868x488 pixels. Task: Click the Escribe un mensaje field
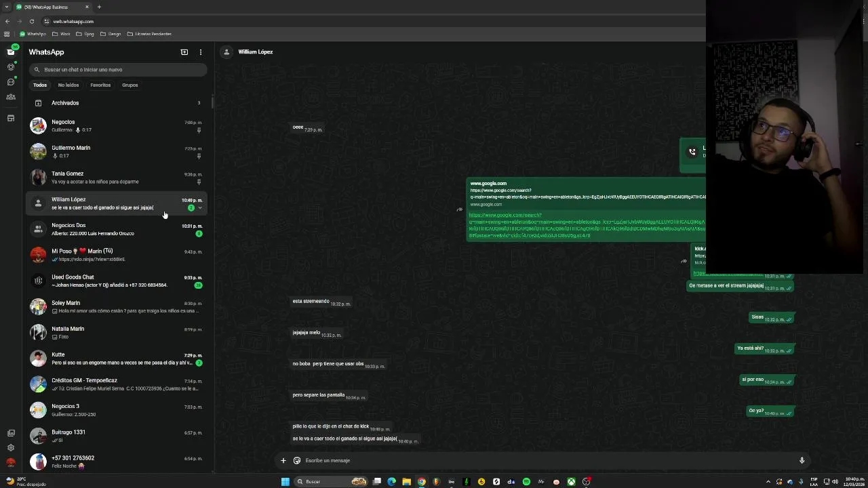click(549, 461)
